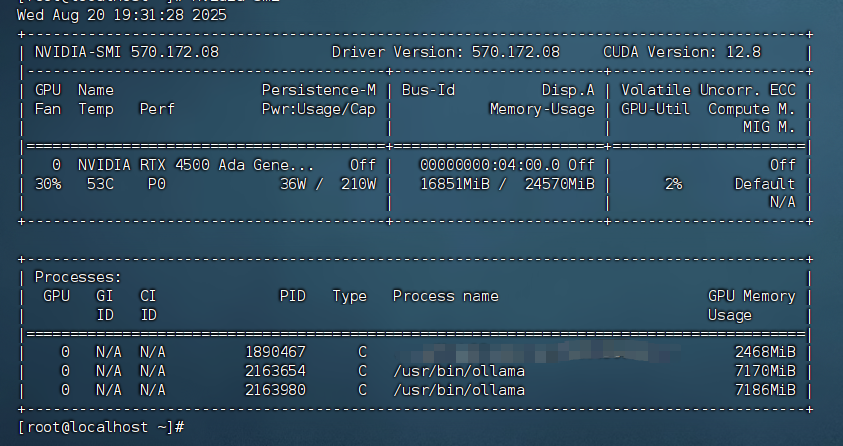The width and height of the screenshot is (843, 446).
Task: Click the temperature value '53C'
Action: [x=100, y=184]
